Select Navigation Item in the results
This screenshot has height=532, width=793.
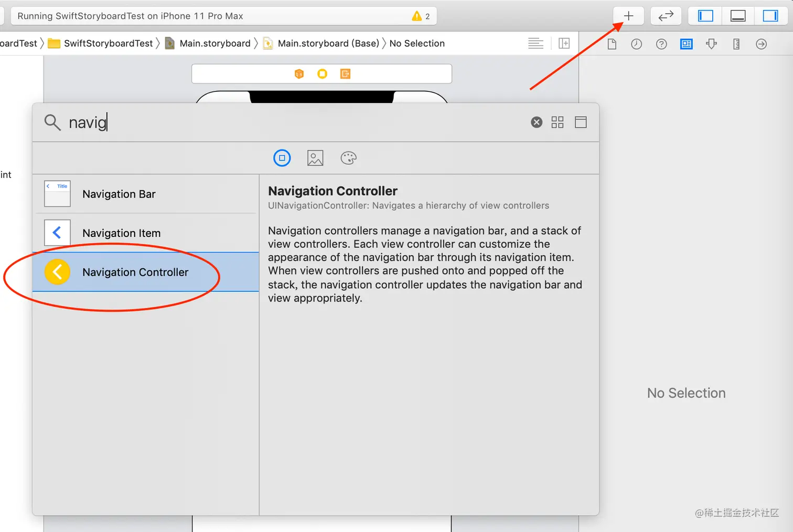pos(146,233)
